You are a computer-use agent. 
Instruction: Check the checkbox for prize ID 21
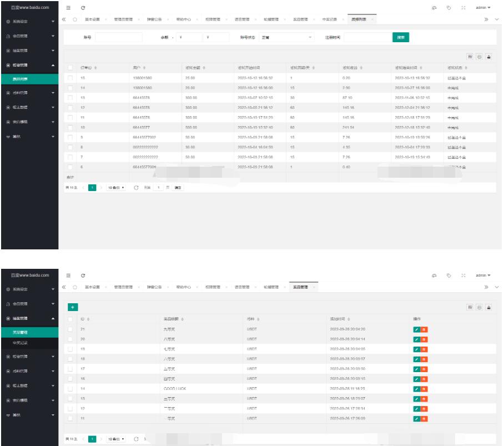[70, 329]
